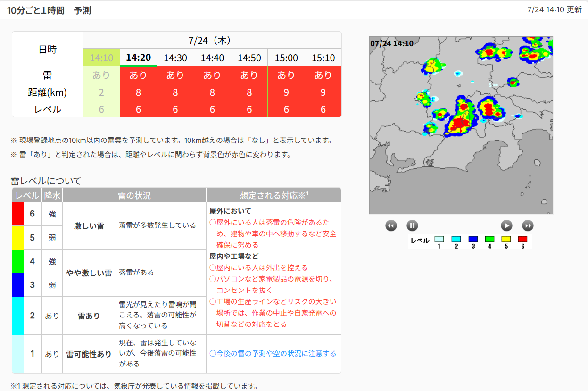Click the blue color cell for level 3 in the table

coord(18,284)
